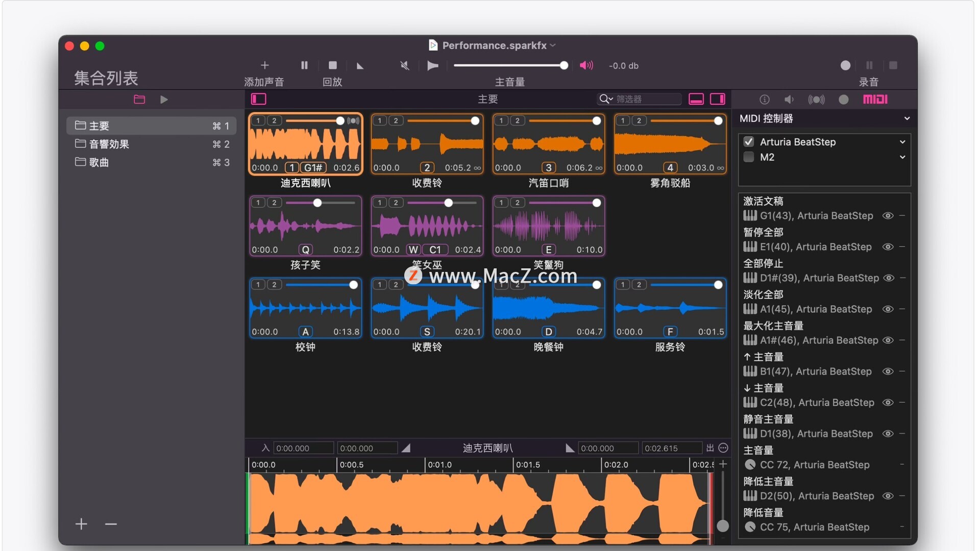
Task: Select the 雾角驳船 sound tile
Action: [x=670, y=144]
